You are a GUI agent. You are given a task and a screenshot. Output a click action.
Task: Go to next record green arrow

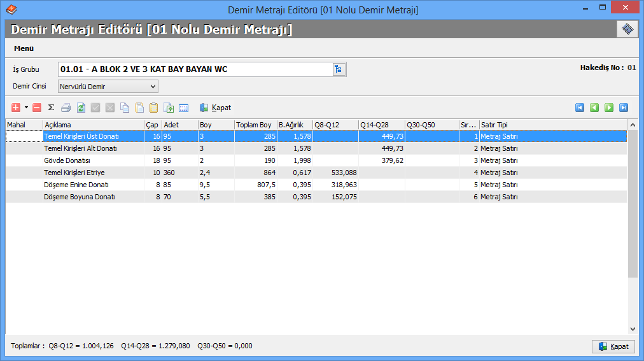[609, 108]
